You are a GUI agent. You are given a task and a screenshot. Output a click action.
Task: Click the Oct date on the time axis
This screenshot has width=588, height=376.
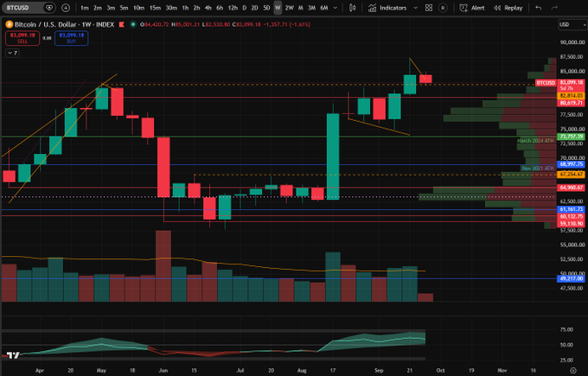[441, 370]
